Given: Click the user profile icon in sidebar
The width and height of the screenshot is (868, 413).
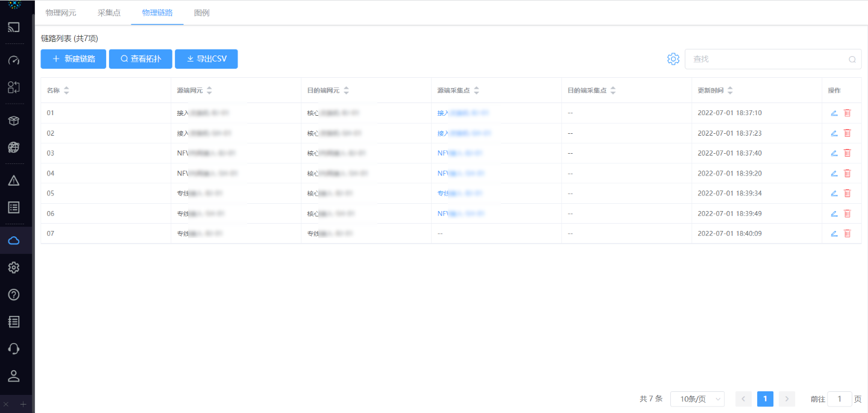Looking at the screenshot, I should tap(13, 376).
